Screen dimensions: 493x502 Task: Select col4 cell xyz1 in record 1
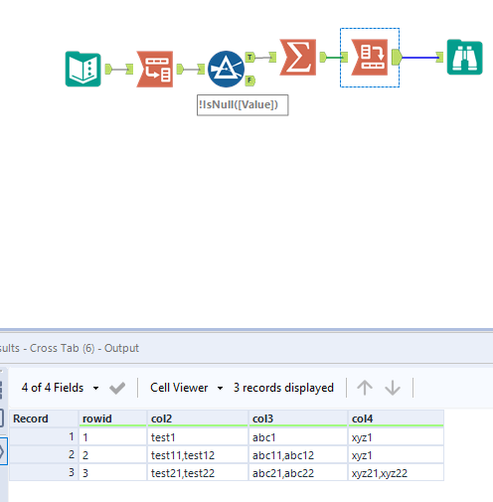coord(396,437)
